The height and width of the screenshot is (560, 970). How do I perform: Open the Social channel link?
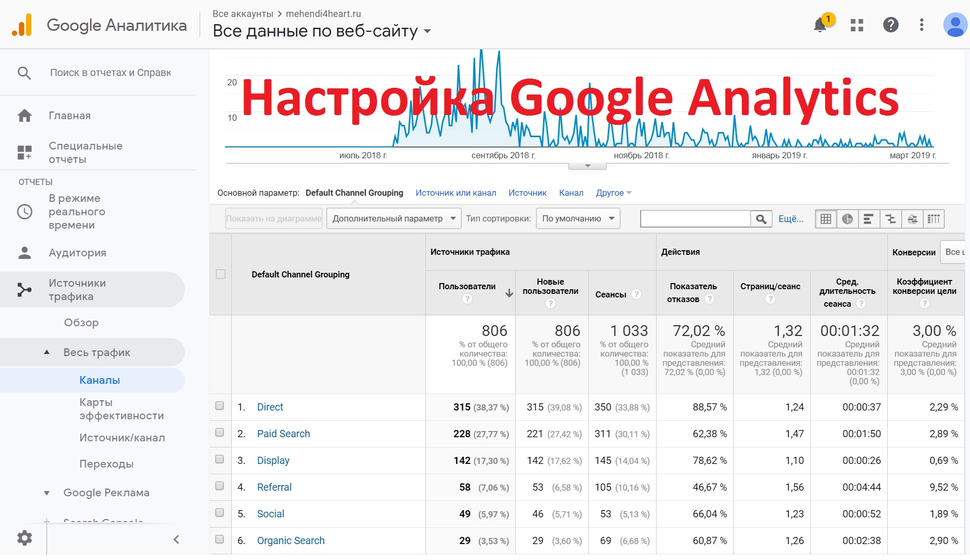[271, 514]
